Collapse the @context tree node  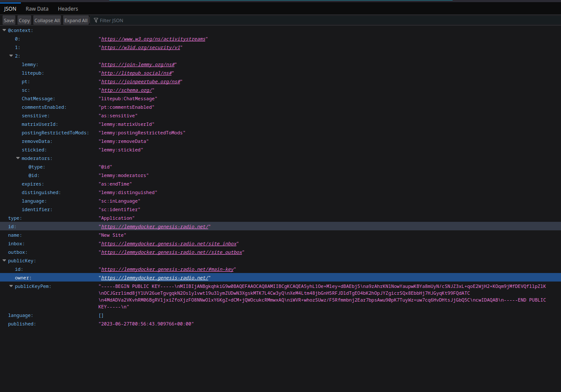(4, 30)
